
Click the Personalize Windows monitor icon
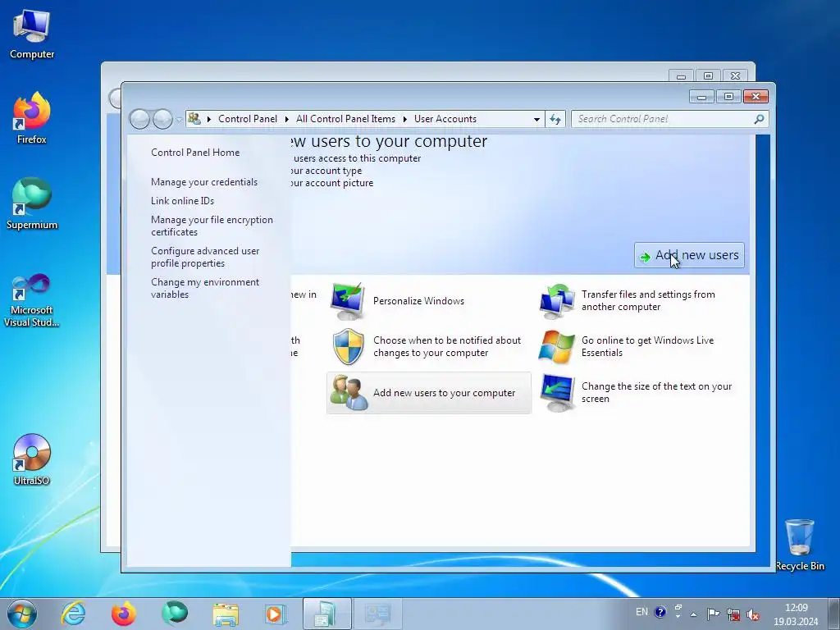pos(347,301)
